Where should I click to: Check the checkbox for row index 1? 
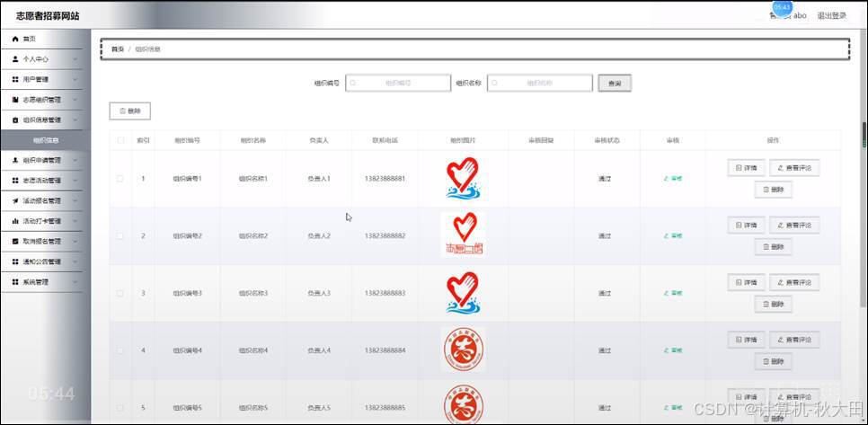pos(120,179)
